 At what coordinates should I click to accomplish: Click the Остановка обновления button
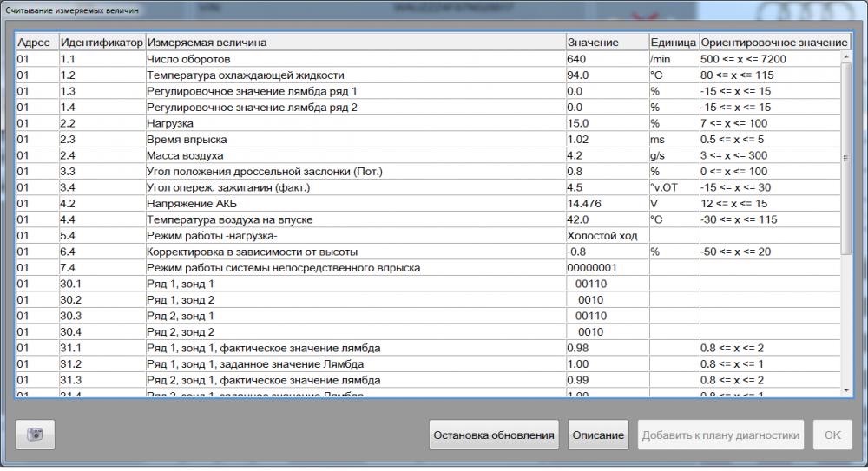coord(494,435)
